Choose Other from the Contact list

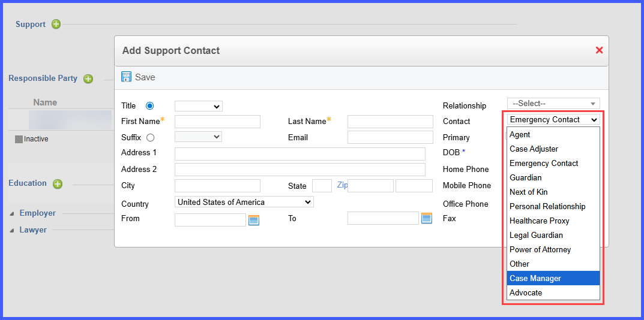(x=553, y=264)
